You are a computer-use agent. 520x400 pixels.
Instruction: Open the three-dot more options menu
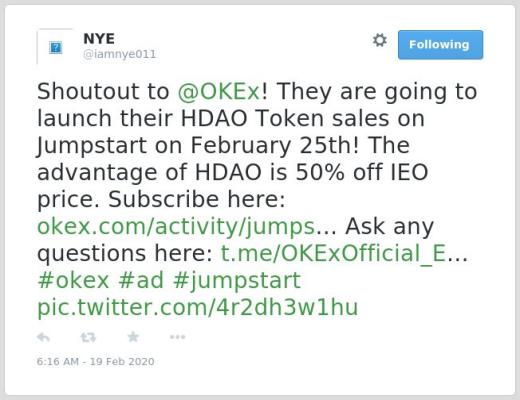pyautogui.click(x=177, y=337)
